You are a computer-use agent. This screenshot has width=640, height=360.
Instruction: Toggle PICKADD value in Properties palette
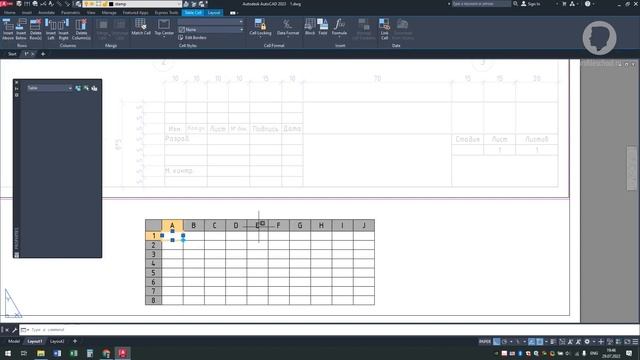point(78,88)
